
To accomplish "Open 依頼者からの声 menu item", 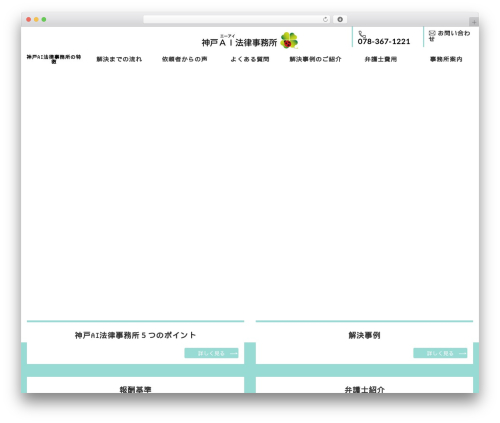I will click(184, 59).
